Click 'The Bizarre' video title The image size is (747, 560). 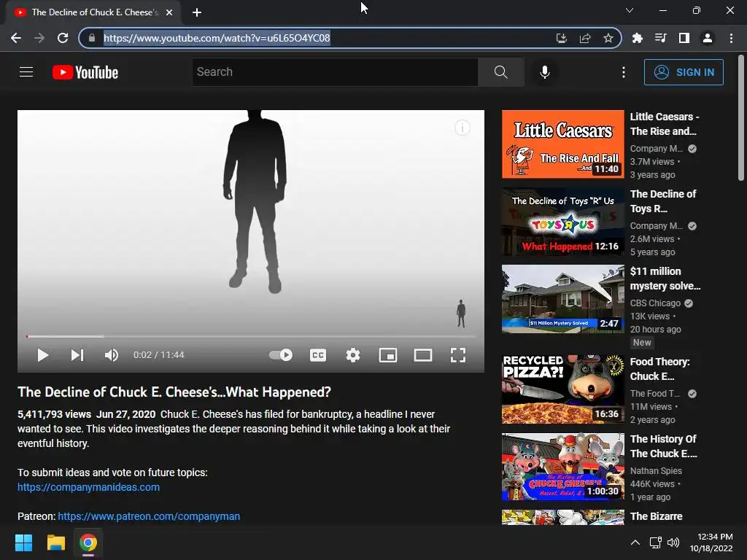656,516
